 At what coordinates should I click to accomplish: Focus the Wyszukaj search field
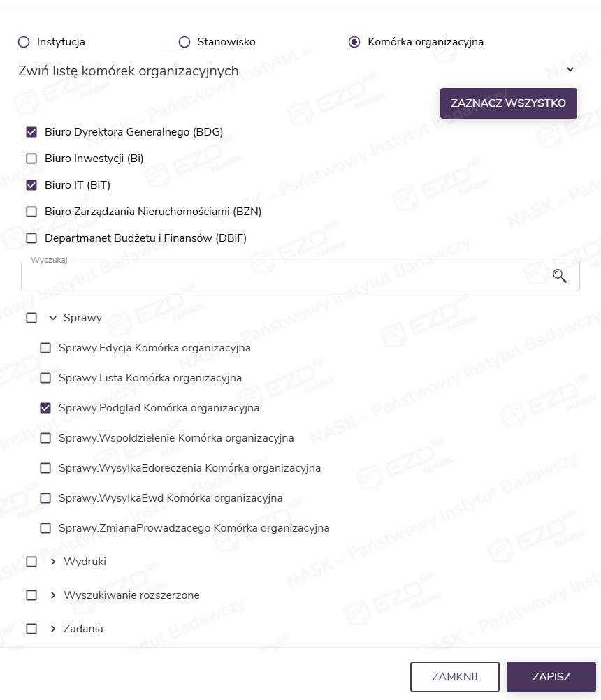pos(280,277)
